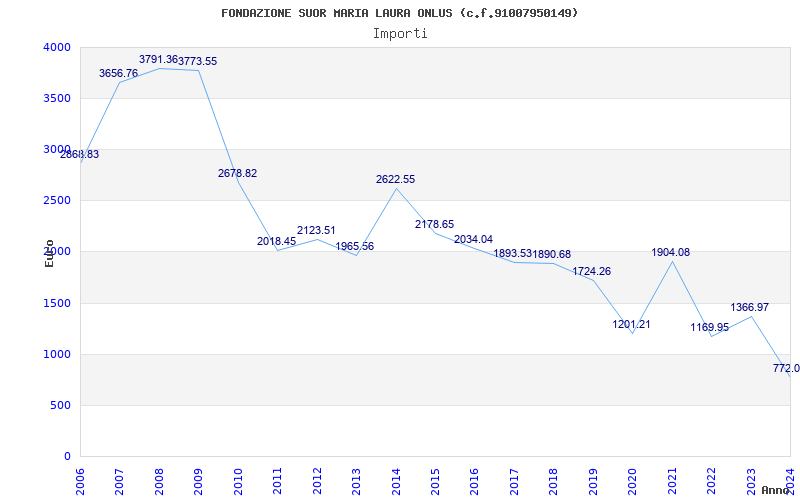Select data label 2034.04

coord(473,239)
